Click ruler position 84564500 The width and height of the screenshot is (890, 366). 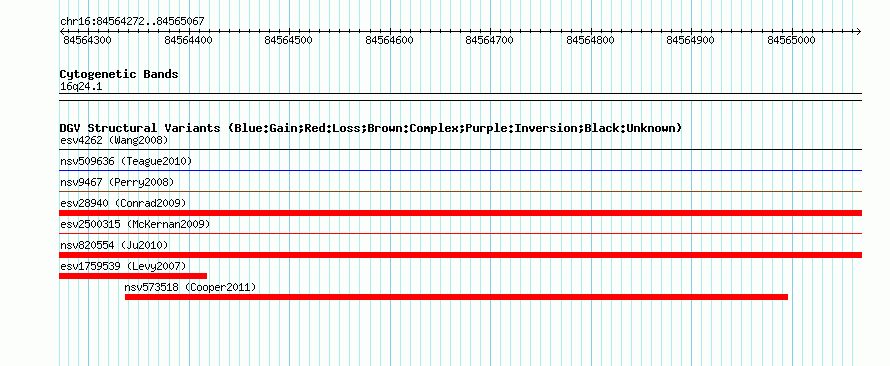[288, 40]
